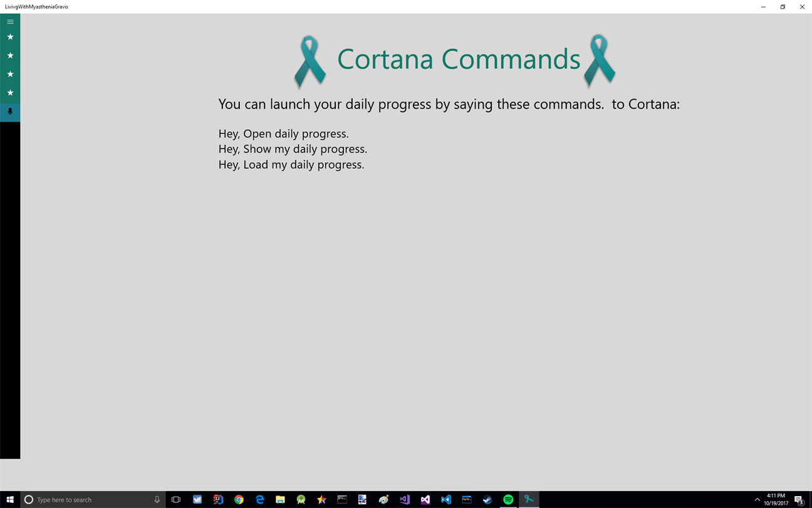
Task: Open File Explorer from the taskbar
Action: pos(280,500)
